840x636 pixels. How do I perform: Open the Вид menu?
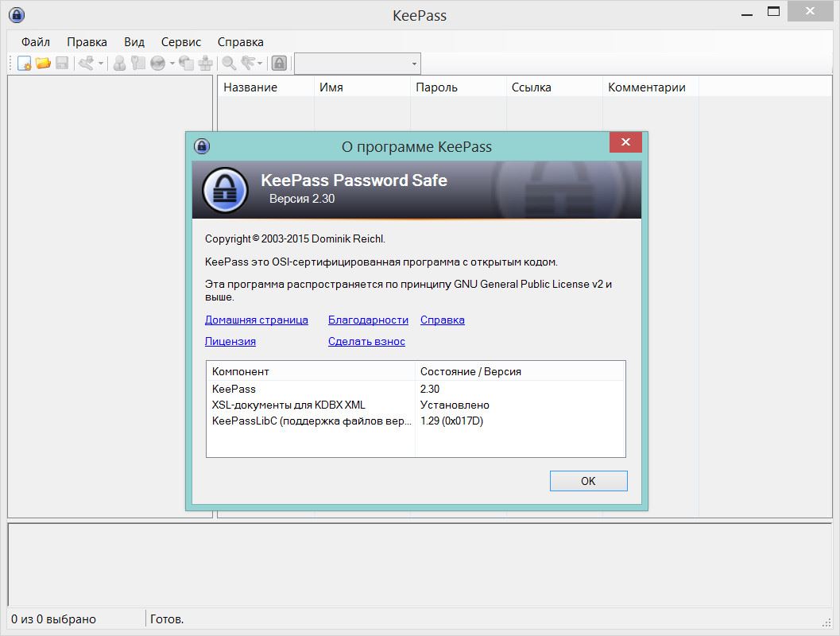click(x=134, y=42)
